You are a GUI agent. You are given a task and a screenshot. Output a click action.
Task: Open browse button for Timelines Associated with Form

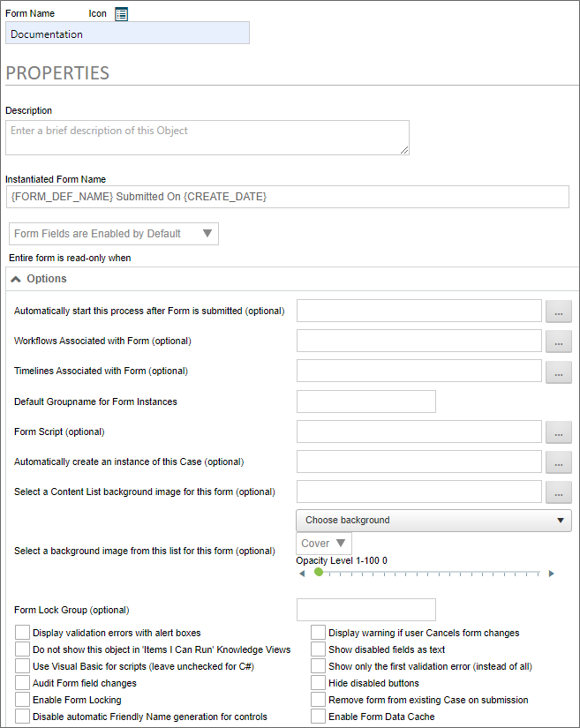tap(558, 372)
